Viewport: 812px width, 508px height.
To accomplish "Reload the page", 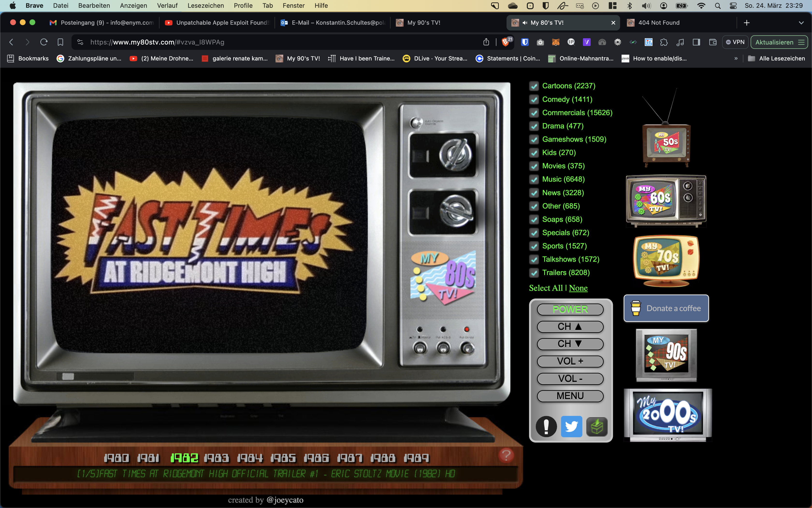I will (44, 42).
